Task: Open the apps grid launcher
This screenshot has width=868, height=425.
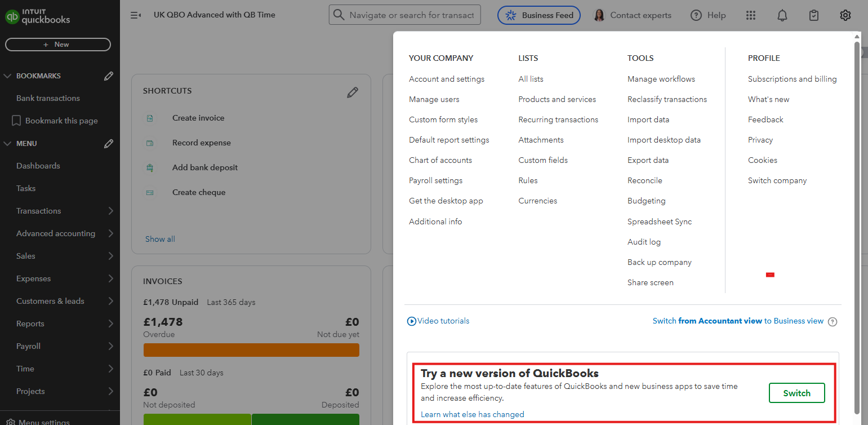Action: coord(750,15)
